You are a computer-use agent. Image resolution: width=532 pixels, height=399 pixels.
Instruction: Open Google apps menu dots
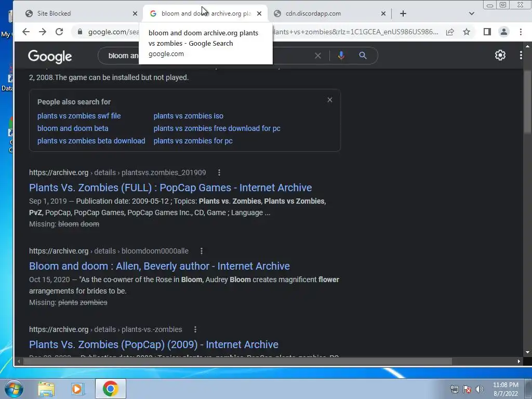click(x=521, y=55)
